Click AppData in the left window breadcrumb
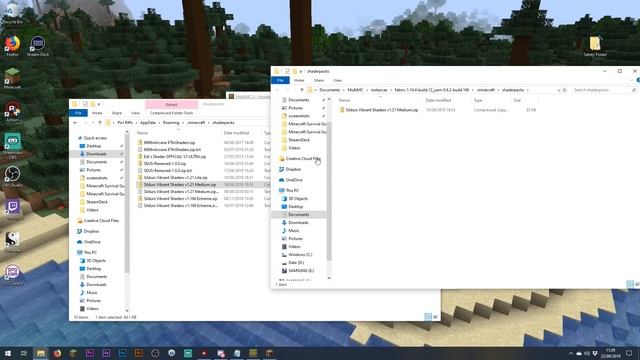 point(148,122)
